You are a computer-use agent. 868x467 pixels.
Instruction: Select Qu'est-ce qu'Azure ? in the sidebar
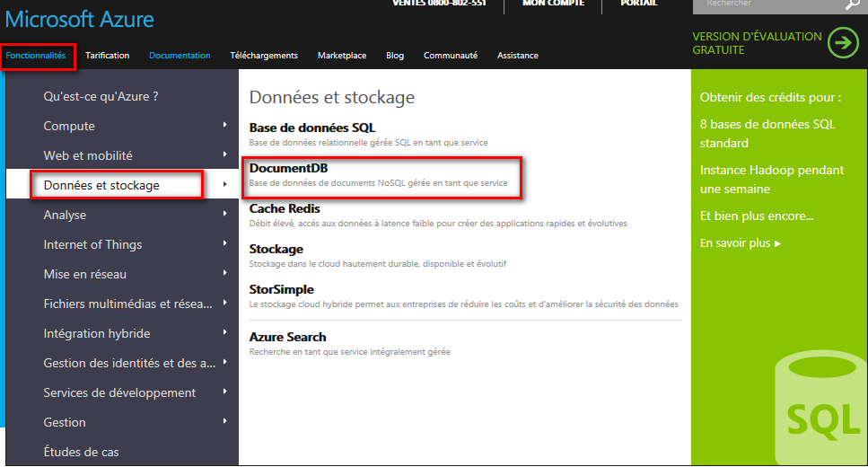[x=101, y=96]
